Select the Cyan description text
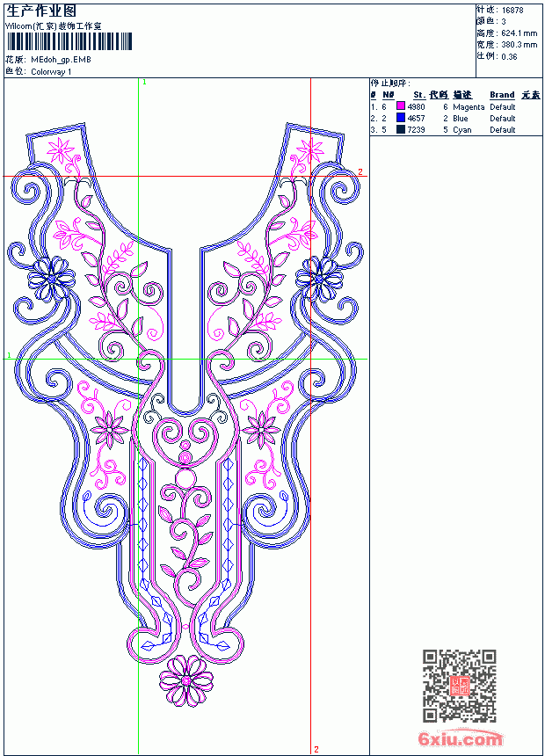This screenshot has height=756, width=545. tap(462, 130)
